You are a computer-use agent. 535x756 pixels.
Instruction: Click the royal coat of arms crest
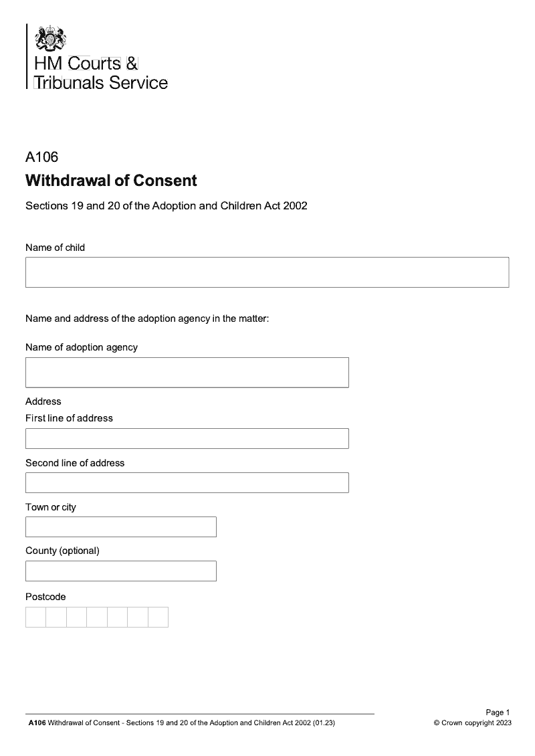[51, 38]
